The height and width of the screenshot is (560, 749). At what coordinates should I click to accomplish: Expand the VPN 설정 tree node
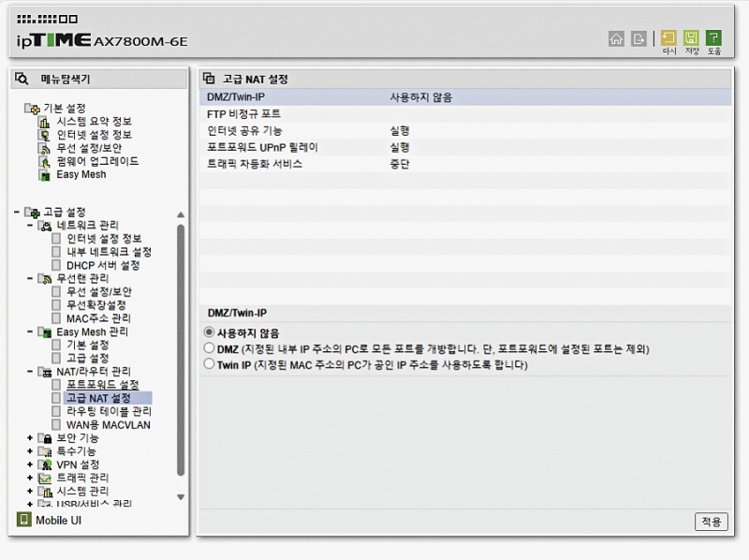tap(30, 464)
